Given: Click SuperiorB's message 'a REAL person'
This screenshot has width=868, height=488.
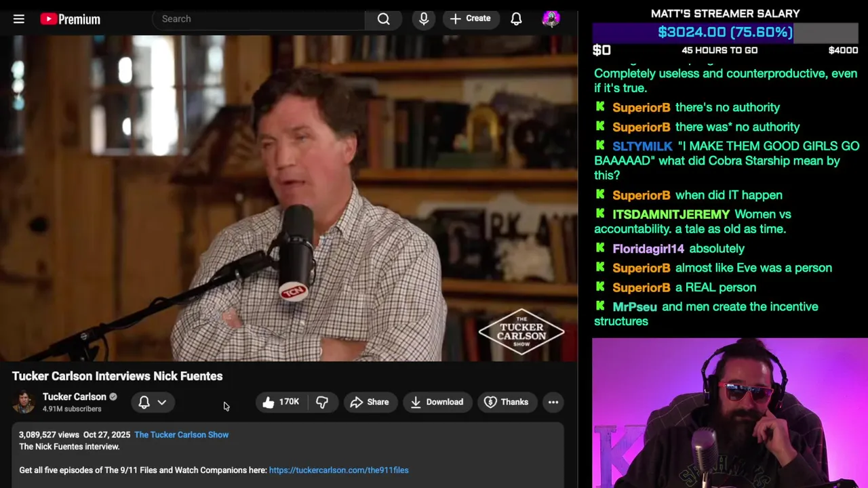Looking at the screenshot, I should pyautogui.click(x=715, y=287).
